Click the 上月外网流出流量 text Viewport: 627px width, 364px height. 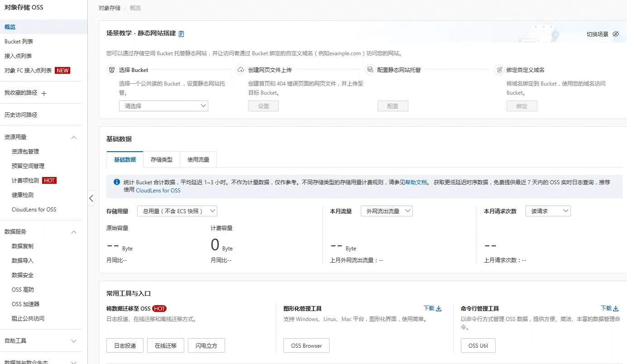pos(357,260)
